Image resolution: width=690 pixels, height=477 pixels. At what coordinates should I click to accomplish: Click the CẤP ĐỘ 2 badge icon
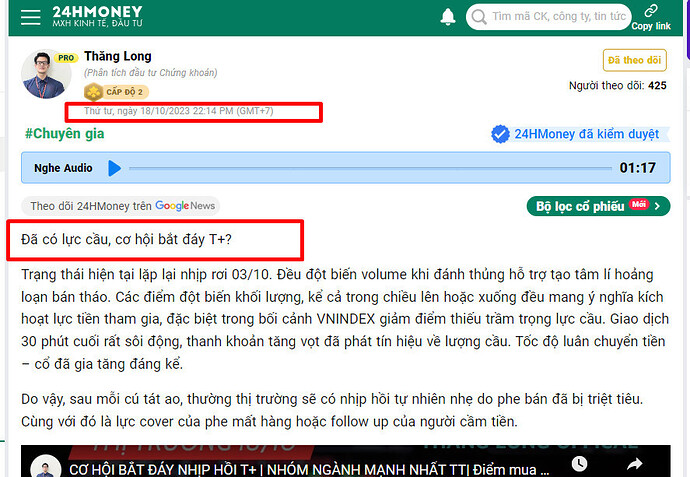93,92
